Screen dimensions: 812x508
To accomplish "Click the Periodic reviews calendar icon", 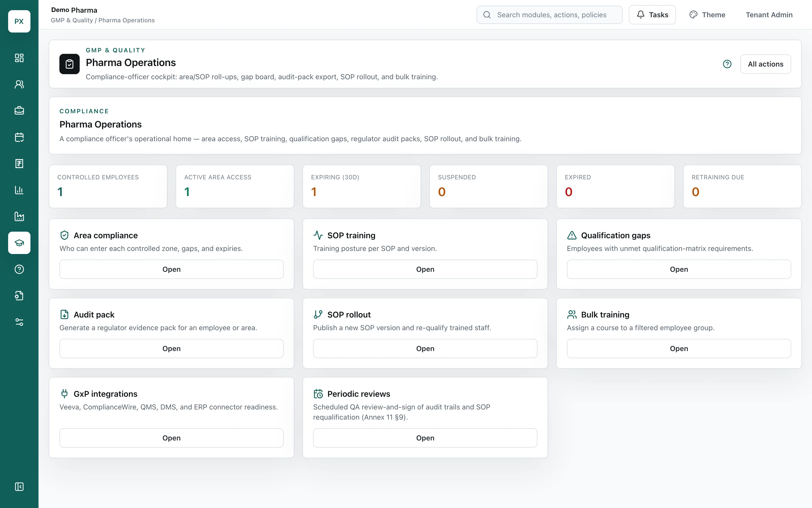I will coord(318,393).
